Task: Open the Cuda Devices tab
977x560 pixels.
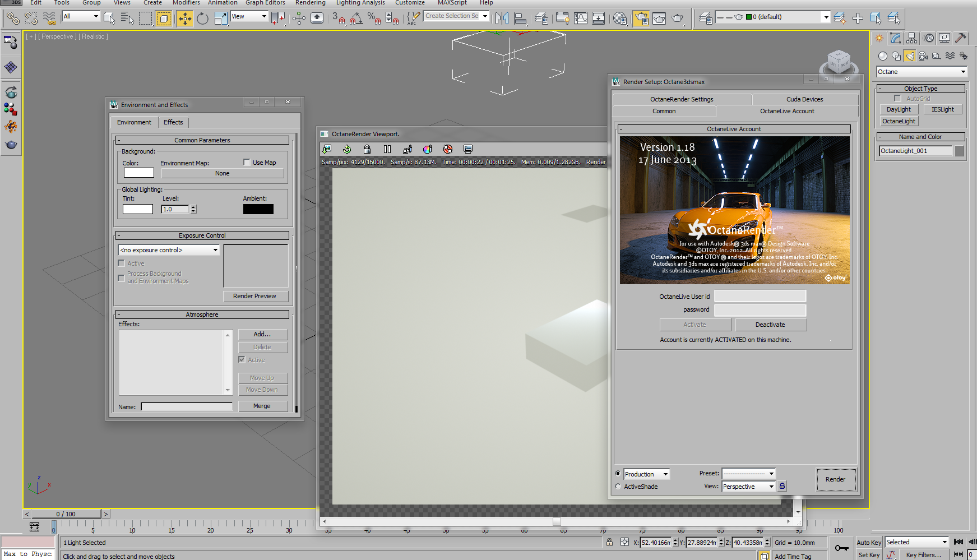Action: pos(804,99)
